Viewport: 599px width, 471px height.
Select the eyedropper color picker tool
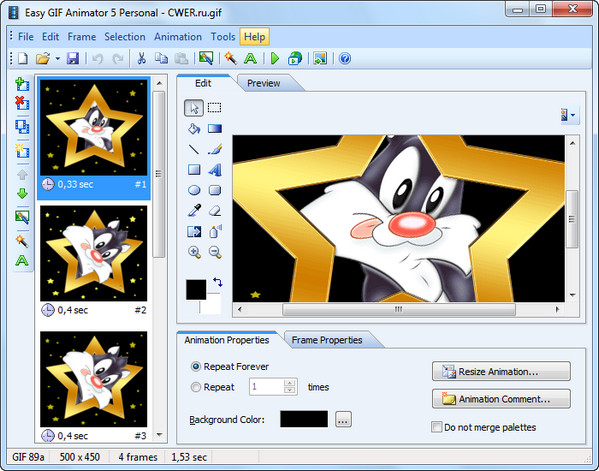194,210
